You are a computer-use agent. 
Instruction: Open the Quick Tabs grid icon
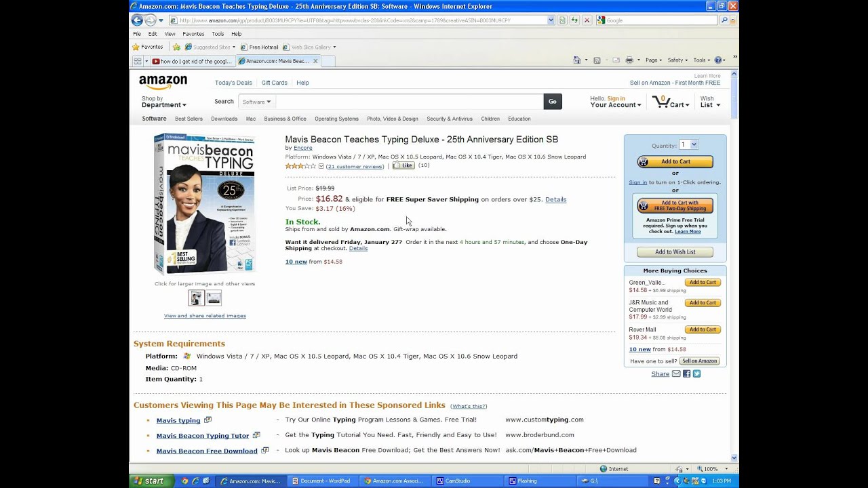pyautogui.click(x=138, y=61)
